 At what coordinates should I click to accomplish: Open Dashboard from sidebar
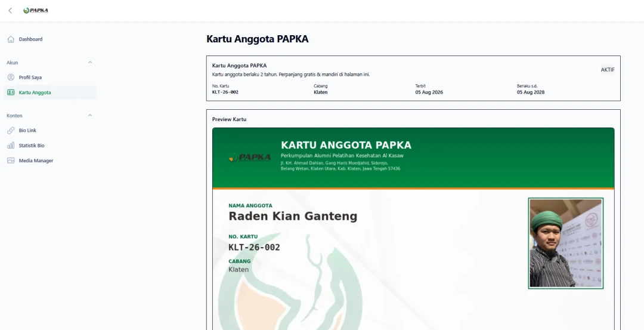(x=50, y=39)
